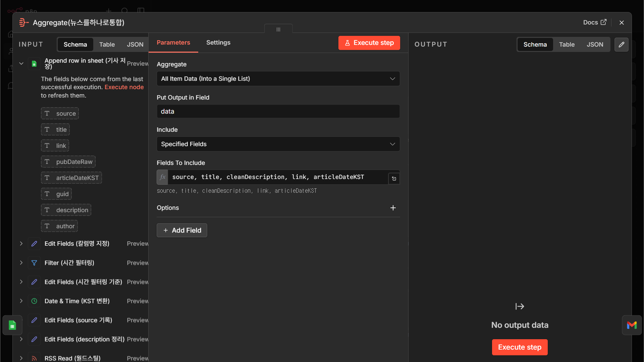Click the Filter (시간 필터링) funnel icon

point(34,263)
